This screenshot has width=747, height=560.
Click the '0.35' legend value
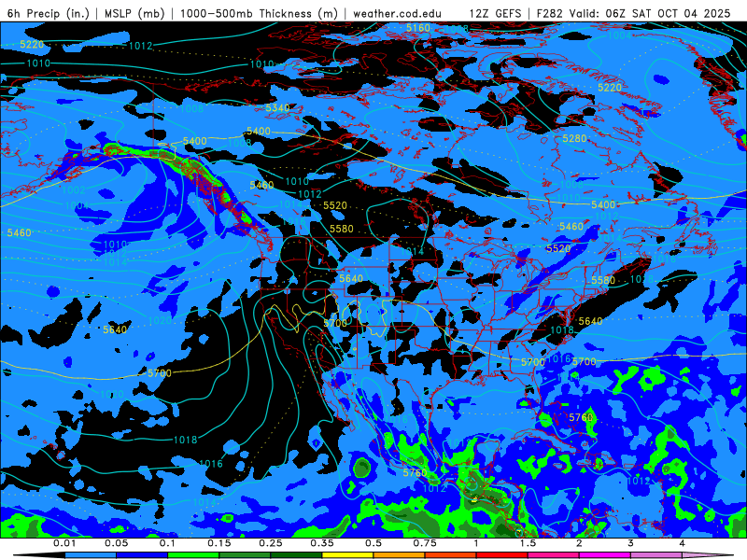[x=322, y=543]
